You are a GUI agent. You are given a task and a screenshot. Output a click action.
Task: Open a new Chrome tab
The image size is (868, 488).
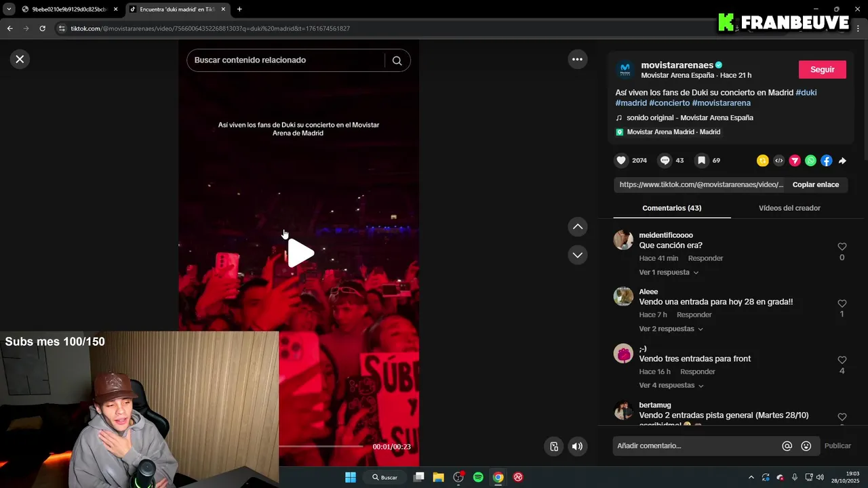[239, 9]
